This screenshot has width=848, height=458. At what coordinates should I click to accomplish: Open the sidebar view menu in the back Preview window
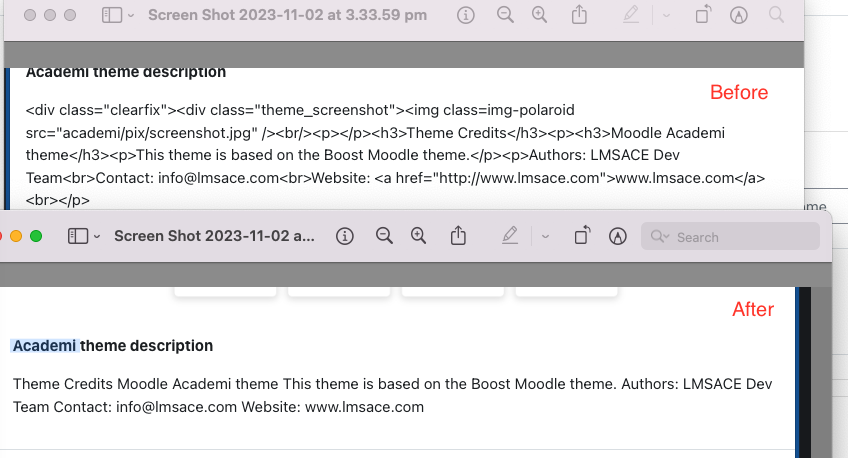112,15
